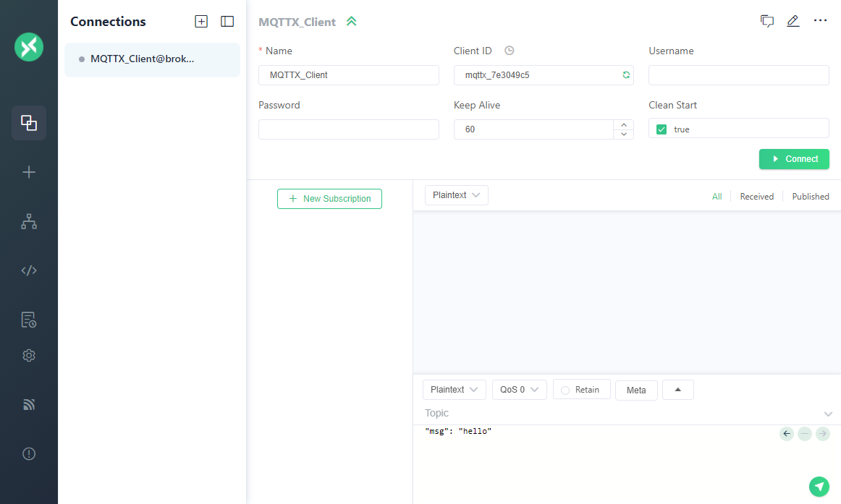Image resolution: width=841 pixels, height=504 pixels.
Task: Open the QoS 0 dropdown
Action: point(519,389)
